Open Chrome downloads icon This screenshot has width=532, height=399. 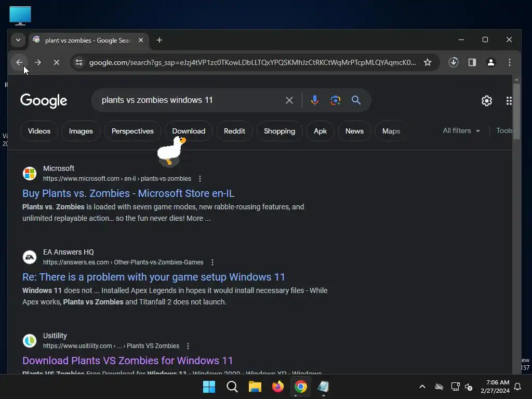click(454, 62)
